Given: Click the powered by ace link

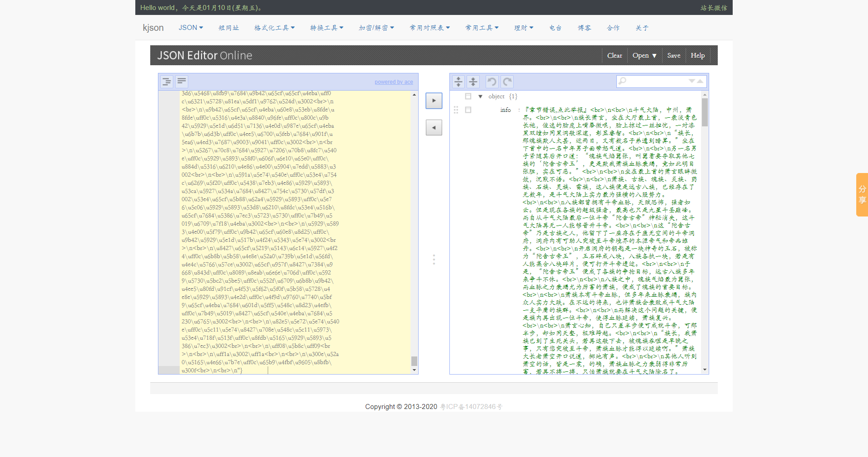Looking at the screenshot, I should pos(393,82).
